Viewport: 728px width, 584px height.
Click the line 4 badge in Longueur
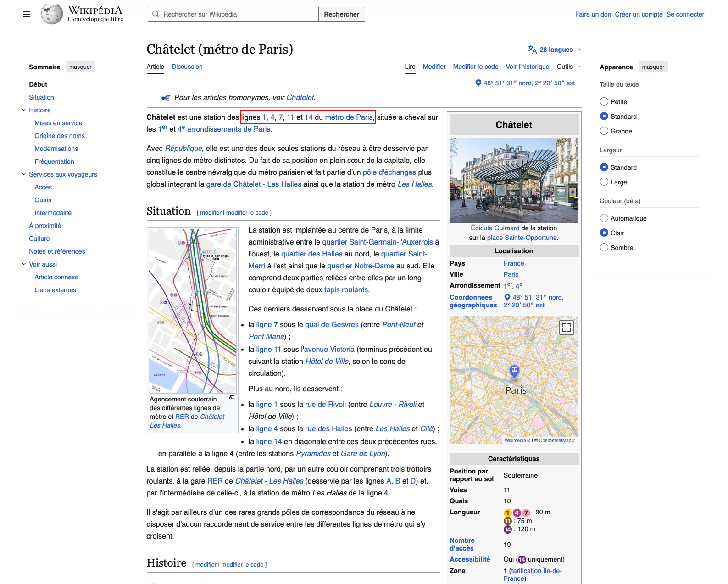point(517,512)
